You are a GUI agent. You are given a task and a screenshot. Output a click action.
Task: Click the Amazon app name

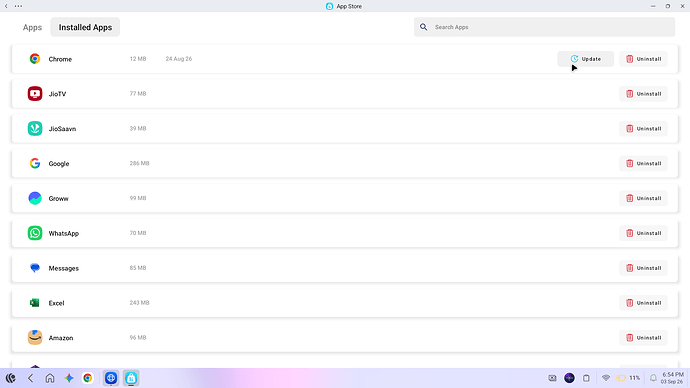pyautogui.click(x=61, y=338)
